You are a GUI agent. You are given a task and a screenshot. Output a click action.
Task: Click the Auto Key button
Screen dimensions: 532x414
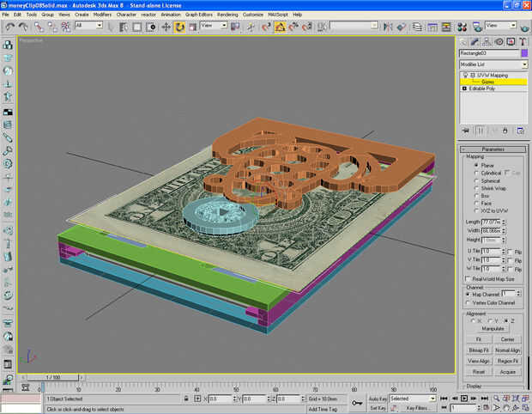click(378, 399)
